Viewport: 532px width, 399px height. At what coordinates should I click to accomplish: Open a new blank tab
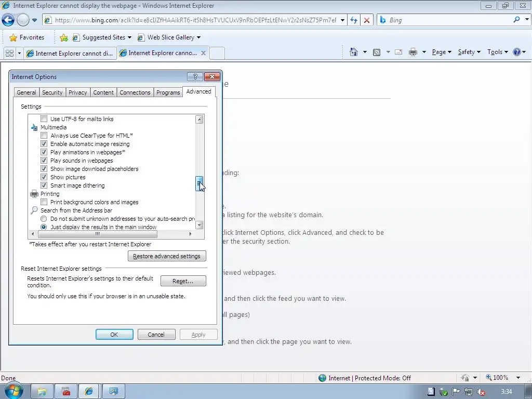tap(218, 54)
